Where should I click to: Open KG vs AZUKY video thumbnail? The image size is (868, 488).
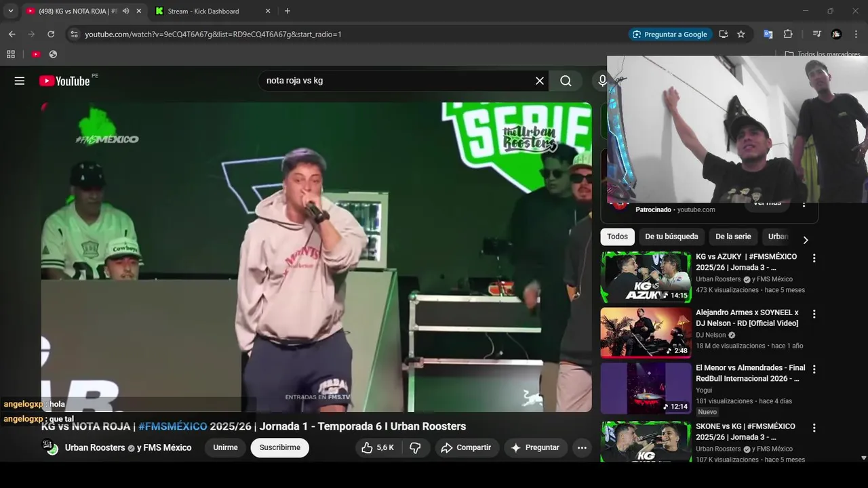tap(646, 277)
